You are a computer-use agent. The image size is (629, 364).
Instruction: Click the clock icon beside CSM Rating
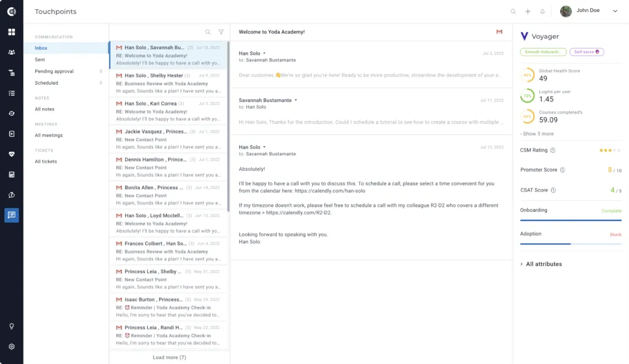[553, 150]
